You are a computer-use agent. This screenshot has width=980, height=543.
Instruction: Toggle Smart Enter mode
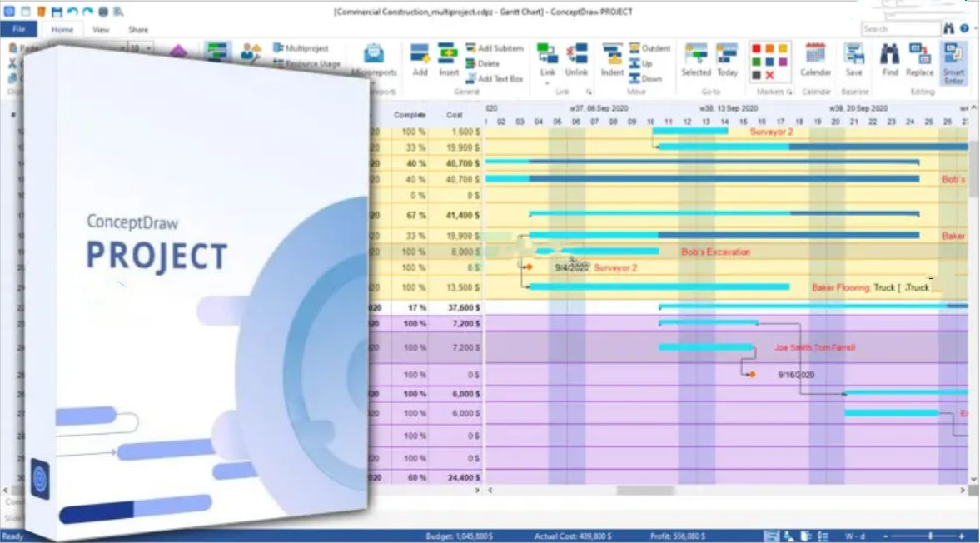[953, 62]
